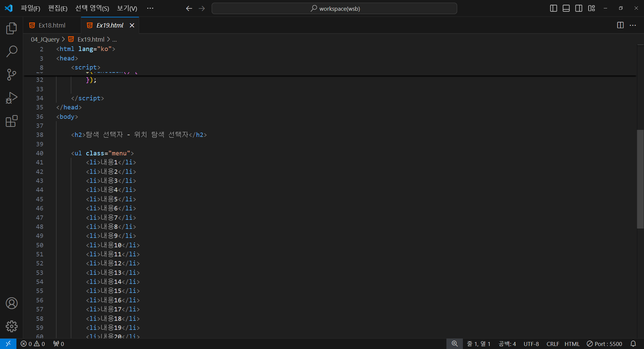Click line number 40 in gutter

pyautogui.click(x=40, y=153)
